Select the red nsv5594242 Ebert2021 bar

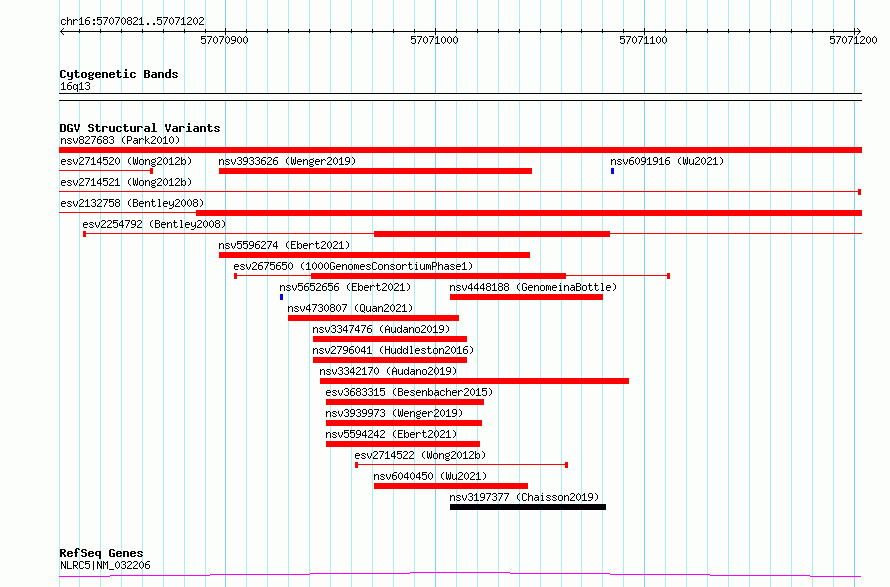point(402,444)
